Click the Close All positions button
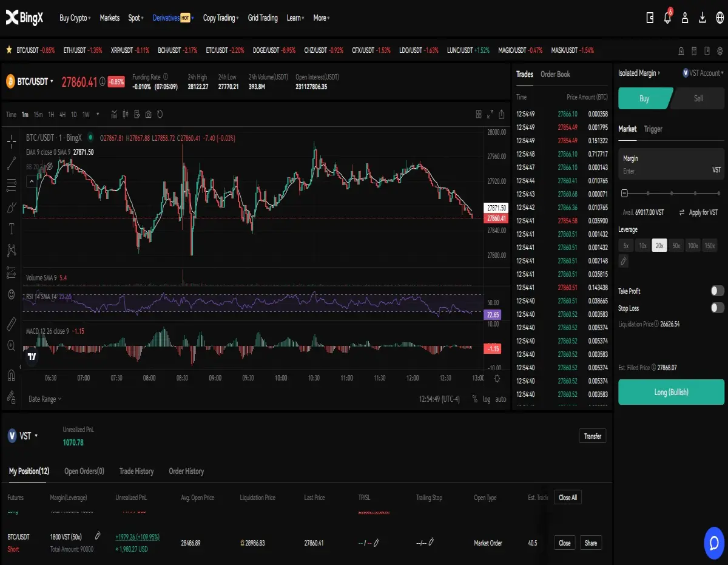This screenshot has width=728, height=565. [x=568, y=497]
